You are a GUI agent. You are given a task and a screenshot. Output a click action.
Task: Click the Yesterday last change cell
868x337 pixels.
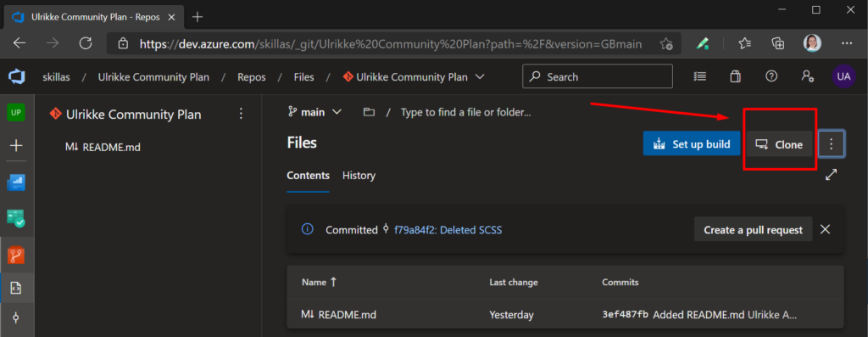pyautogui.click(x=511, y=315)
